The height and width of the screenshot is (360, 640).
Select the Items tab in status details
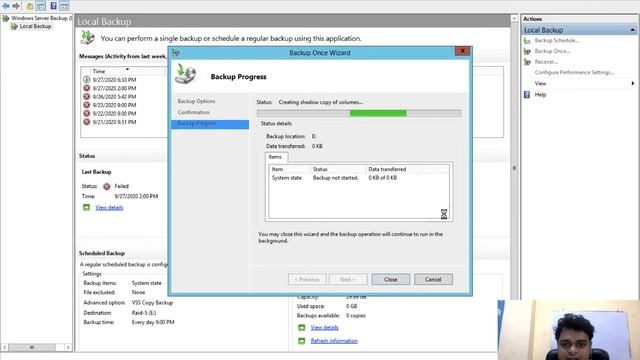pyautogui.click(x=276, y=157)
